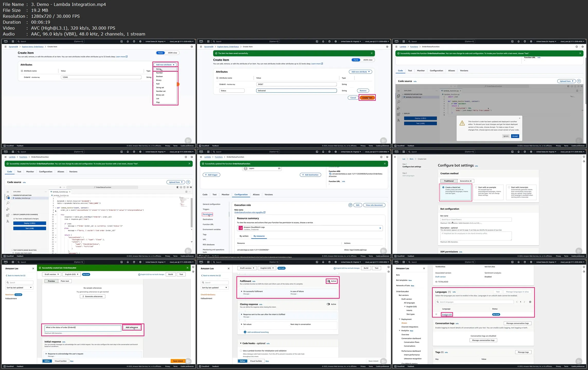Open By action tab in Resource summary
Screen dimensions: 588x370
click(244, 236)
